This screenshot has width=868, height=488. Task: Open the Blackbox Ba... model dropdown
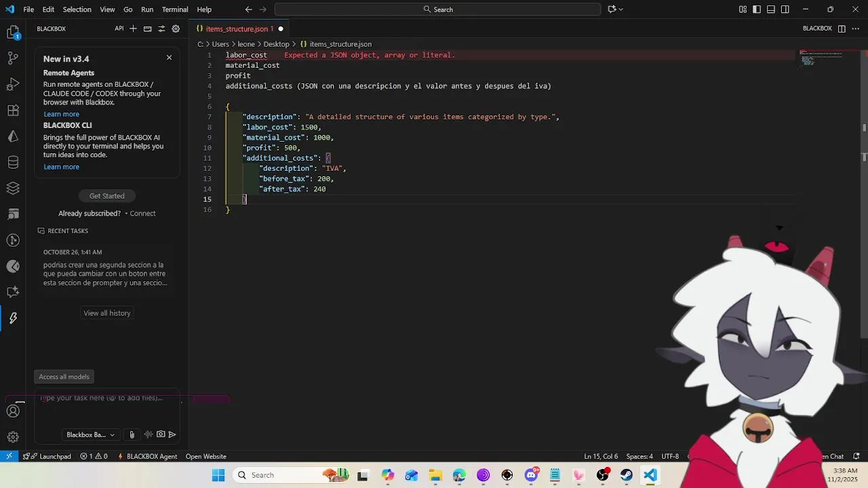tap(90, 434)
